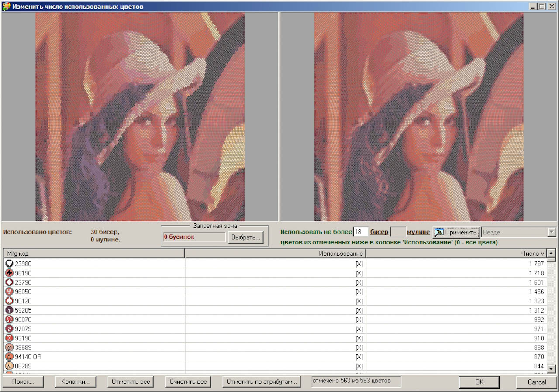The height and width of the screenshot is (392, 559).
Task: Click the count cell '1 601'
Action: pos(536,283)
